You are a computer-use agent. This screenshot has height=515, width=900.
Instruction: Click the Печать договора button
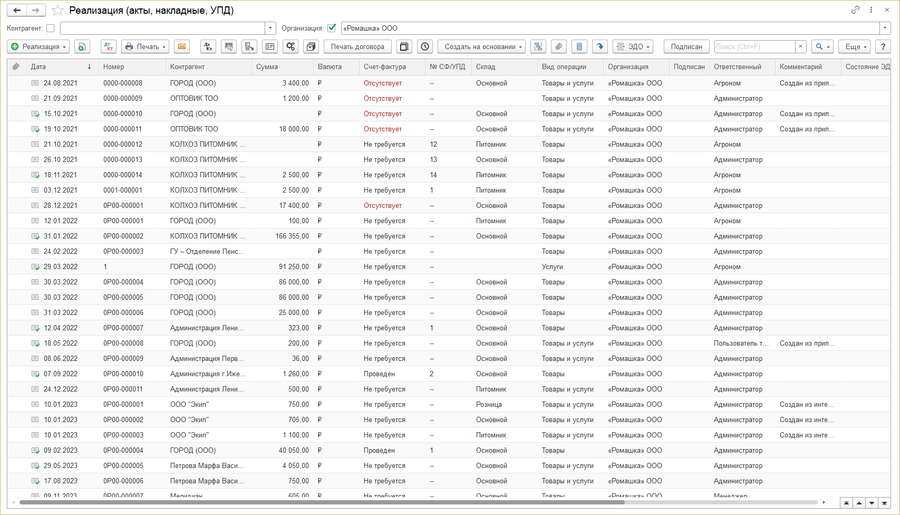[x=358, y=47]
